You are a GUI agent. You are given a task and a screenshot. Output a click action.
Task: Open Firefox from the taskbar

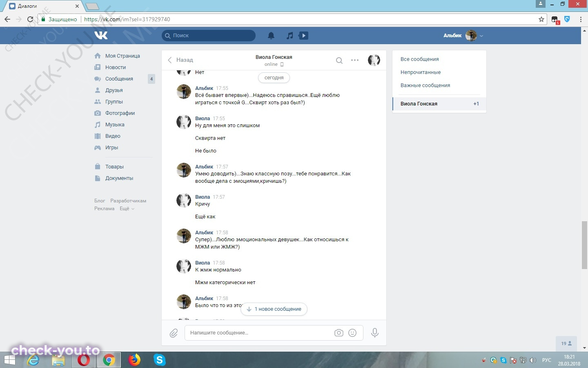click(134, 360)
